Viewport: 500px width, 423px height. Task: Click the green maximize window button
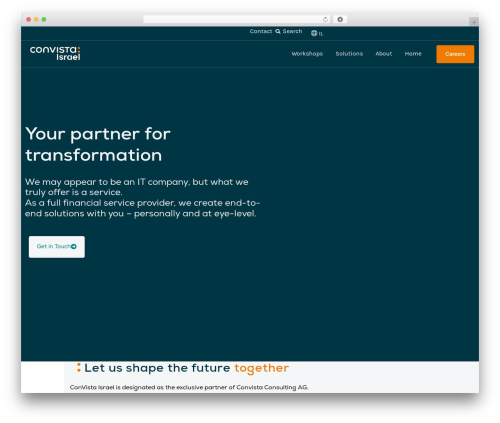[44, 20]
